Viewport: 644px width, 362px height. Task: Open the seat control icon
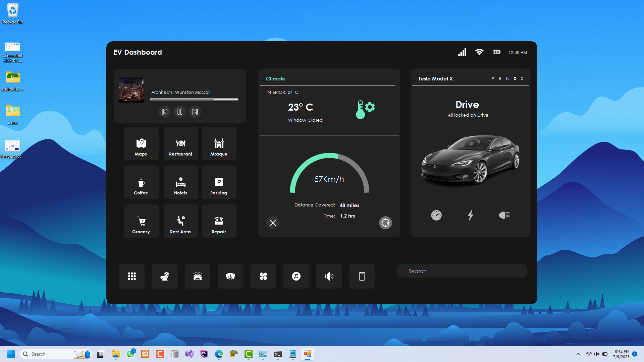[164, 276]
